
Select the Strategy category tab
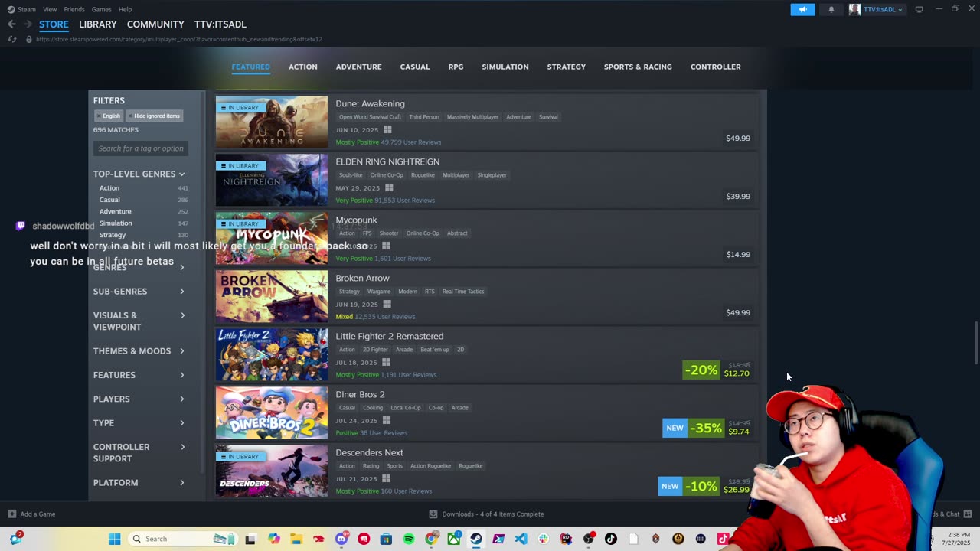pos(567,67)
